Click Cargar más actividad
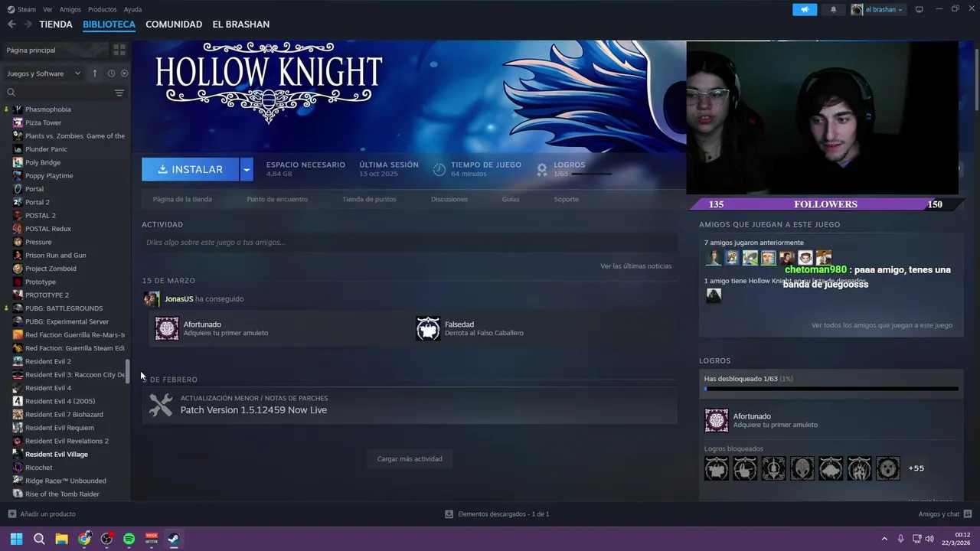The image size is (980, 551). pos(410,459)
